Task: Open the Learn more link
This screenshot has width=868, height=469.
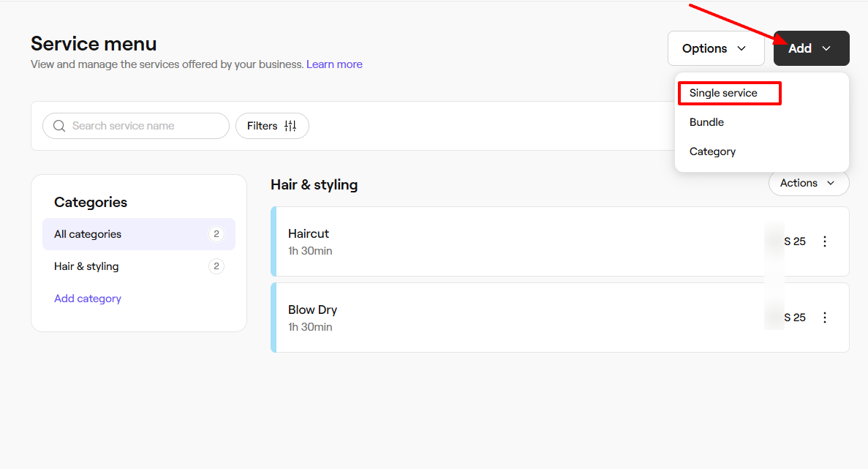Action: [334, 64]
